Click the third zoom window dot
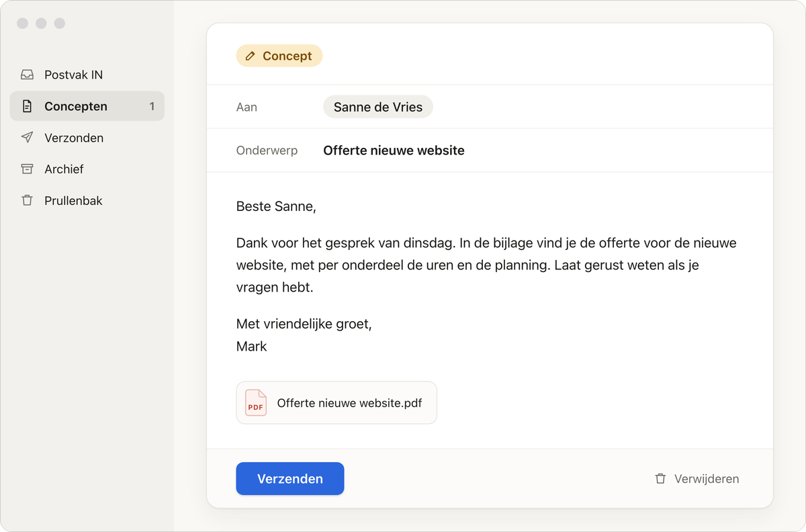The height and width of the screenshot is (532, 806). [60, 24]
